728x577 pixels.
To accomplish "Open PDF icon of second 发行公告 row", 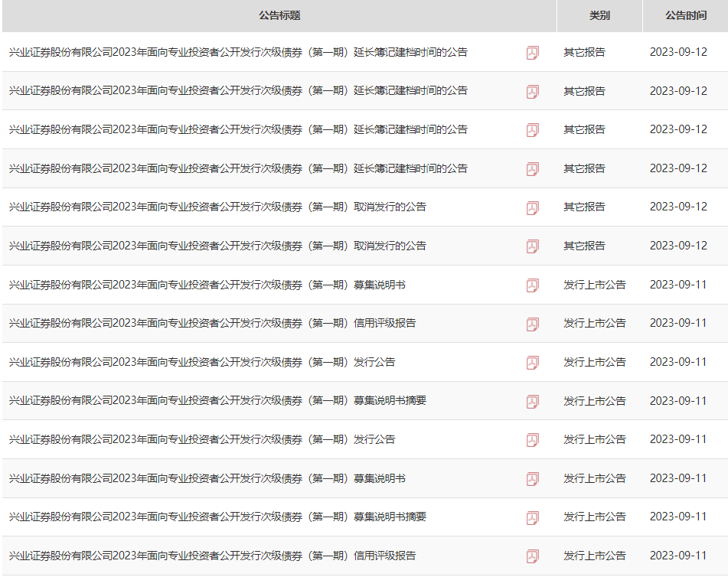I will (533, 441).
